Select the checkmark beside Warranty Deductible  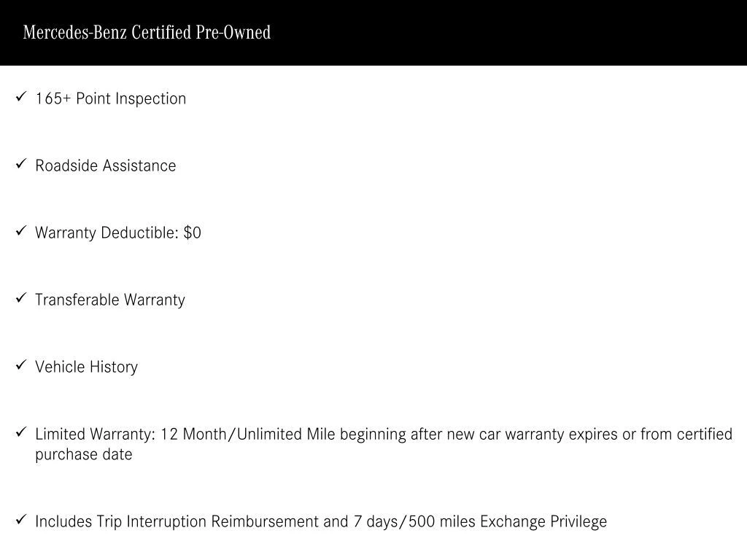(x=20, y=230)
